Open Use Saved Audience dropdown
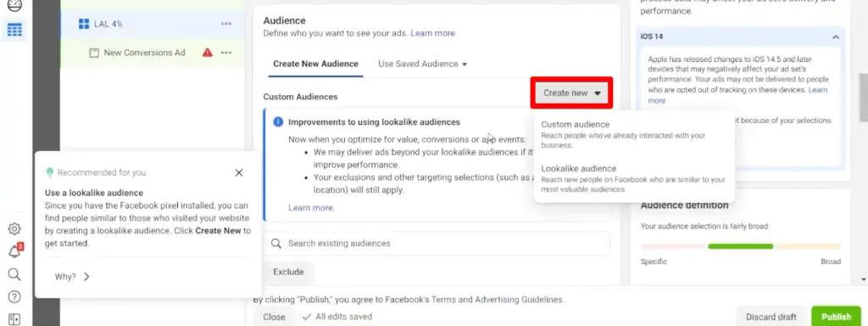Viewport: 868px width, 326px height. coord(422,64)
